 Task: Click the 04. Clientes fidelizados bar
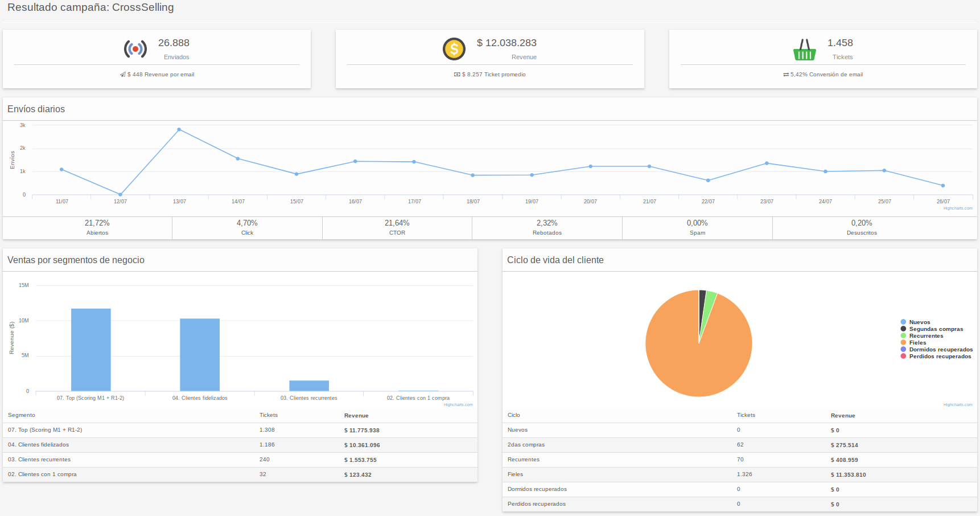tap(200, 355)
